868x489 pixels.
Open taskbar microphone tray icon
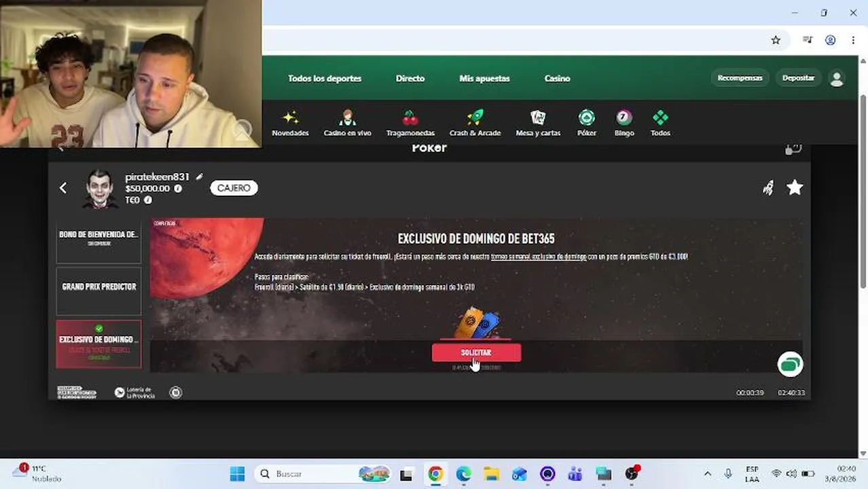pos(728,474)
